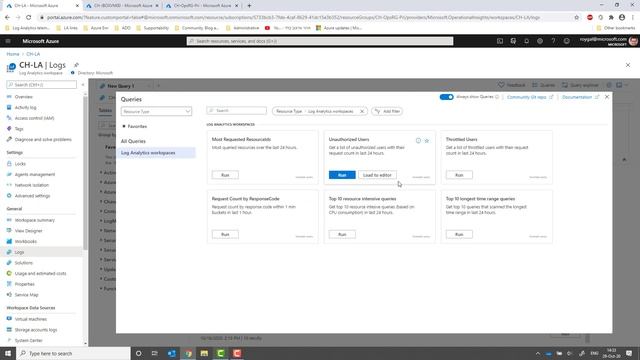Bookmark this page with the star icon
The width and height of the screenshot is (640, 360).
tap(576, 18)
